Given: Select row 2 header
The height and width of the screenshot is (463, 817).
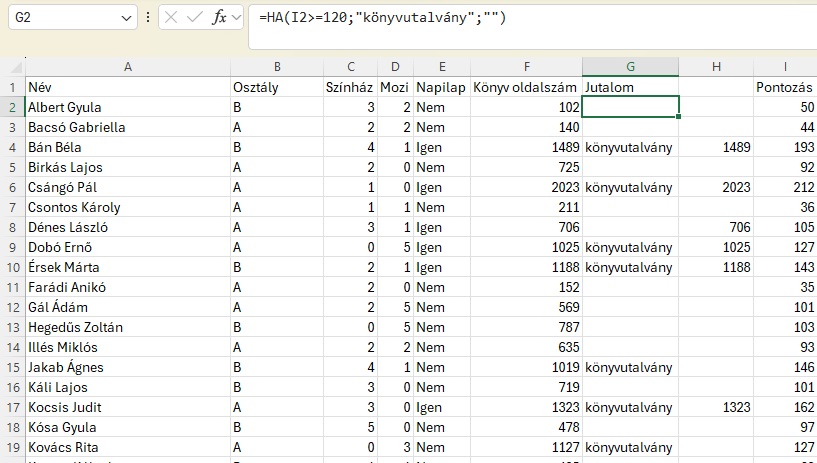Looking at the screenshot, I should click(13, 107).
